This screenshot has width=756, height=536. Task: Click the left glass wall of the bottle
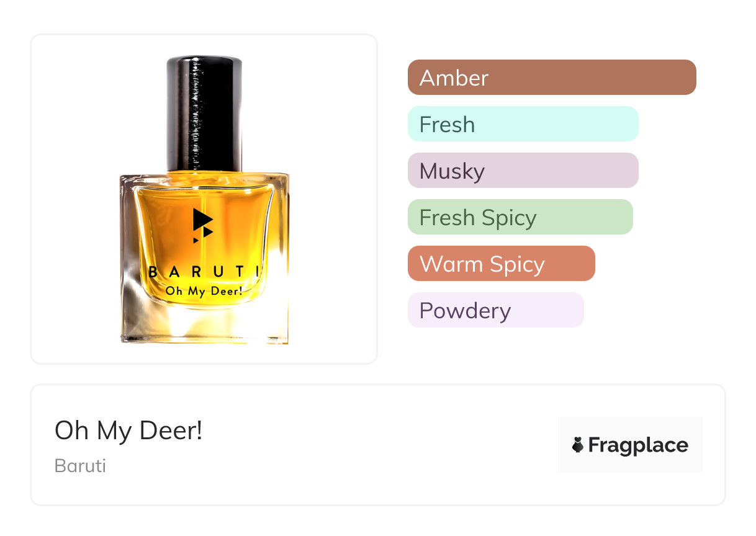[127, 261]
